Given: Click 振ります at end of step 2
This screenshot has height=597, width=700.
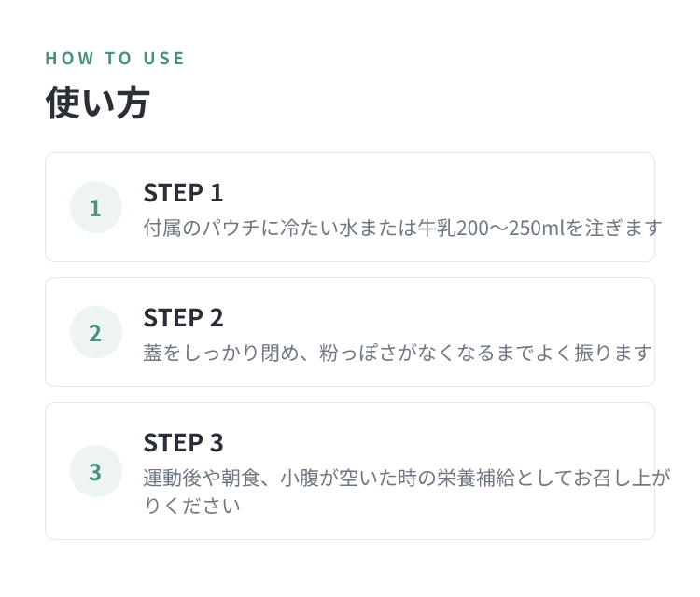Looking at the screenshot, I should 613,353.
